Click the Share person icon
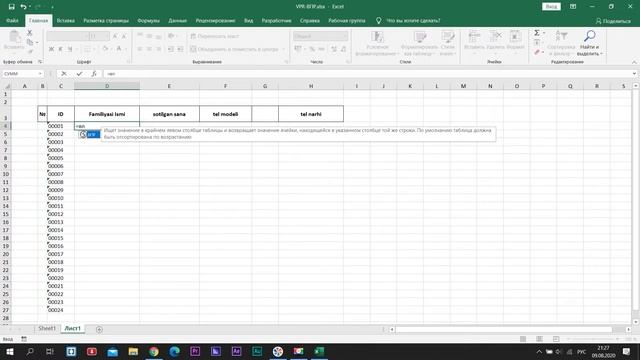The width and height of the screenshot is (640, 360). 598,21
